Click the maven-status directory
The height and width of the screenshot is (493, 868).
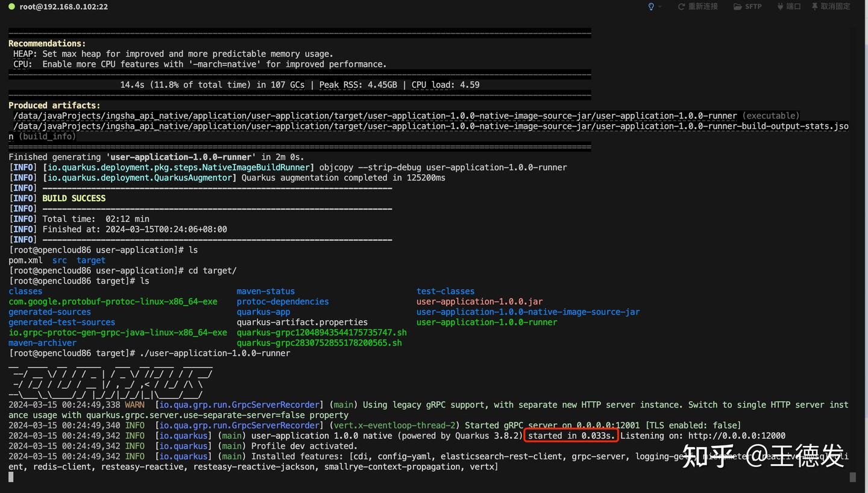(x=265, y=291)
